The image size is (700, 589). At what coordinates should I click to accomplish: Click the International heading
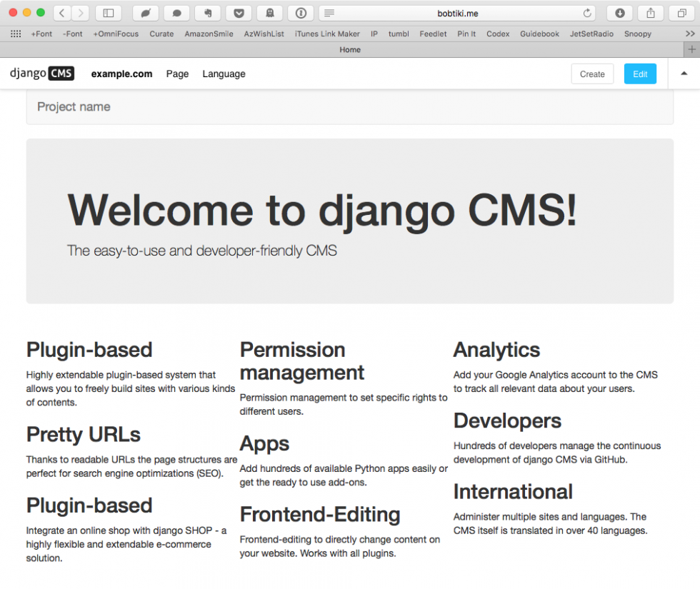point(513,492)
